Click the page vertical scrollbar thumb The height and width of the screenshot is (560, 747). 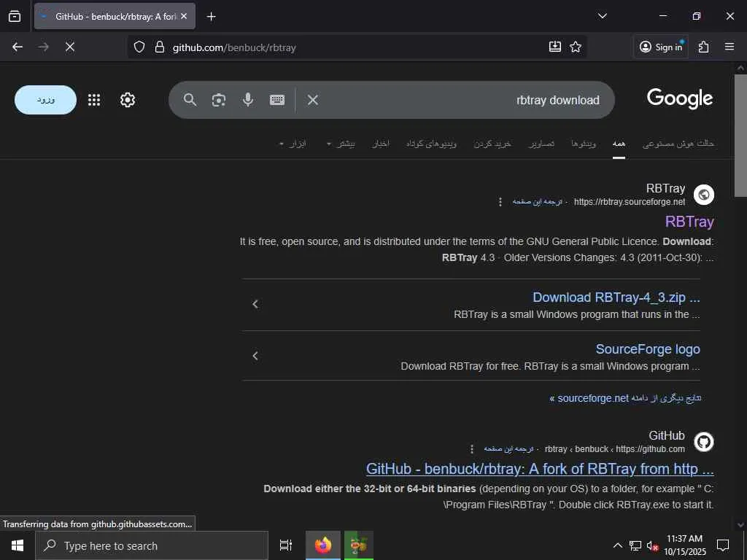pyautogui.click(x=740, y=136)
